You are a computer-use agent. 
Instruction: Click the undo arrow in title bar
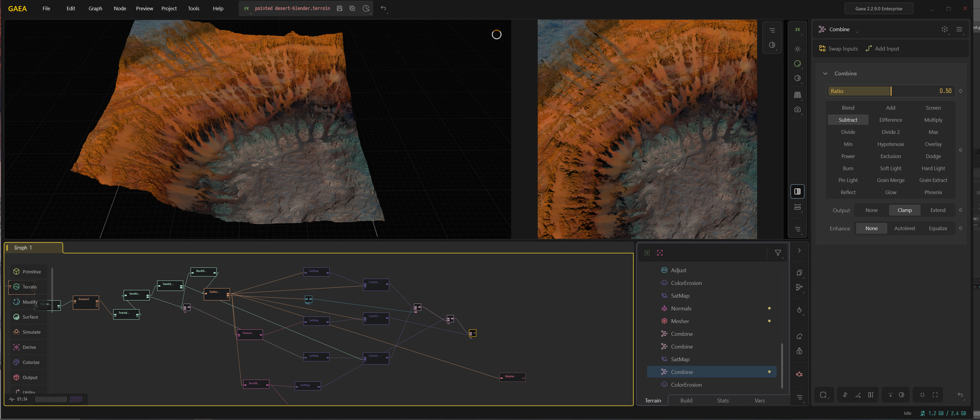383,9
